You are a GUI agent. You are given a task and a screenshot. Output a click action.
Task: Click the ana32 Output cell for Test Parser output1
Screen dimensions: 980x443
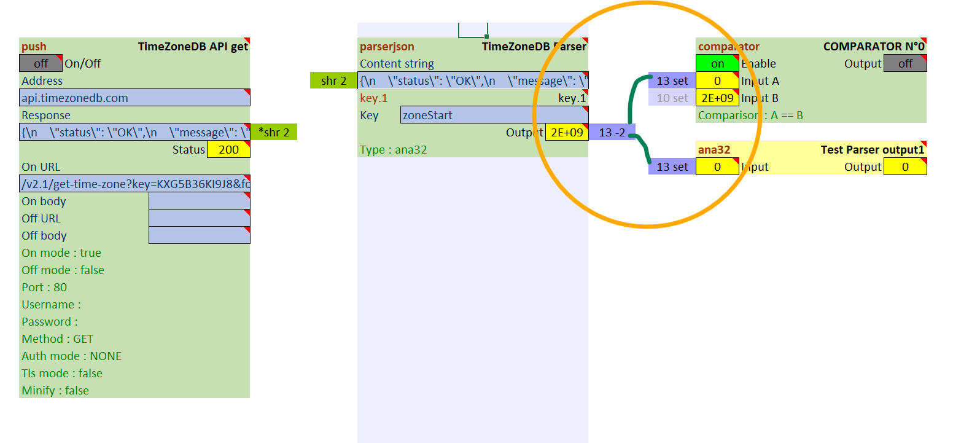(x=904, y=167)
